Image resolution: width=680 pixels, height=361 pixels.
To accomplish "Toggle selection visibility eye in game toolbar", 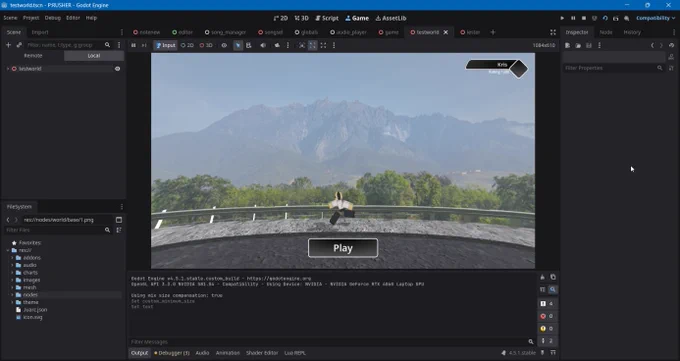I will tap(224, 45).
